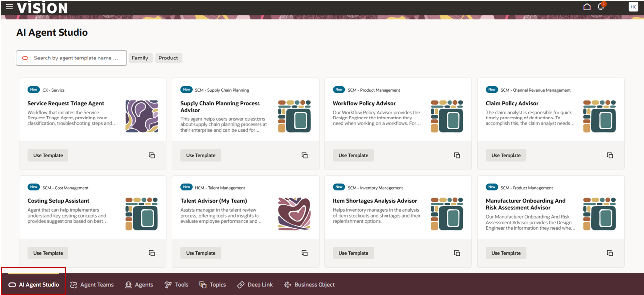Click the search by agent template name field
This screenshot has height=295, width=644.
tap(71, 58)
